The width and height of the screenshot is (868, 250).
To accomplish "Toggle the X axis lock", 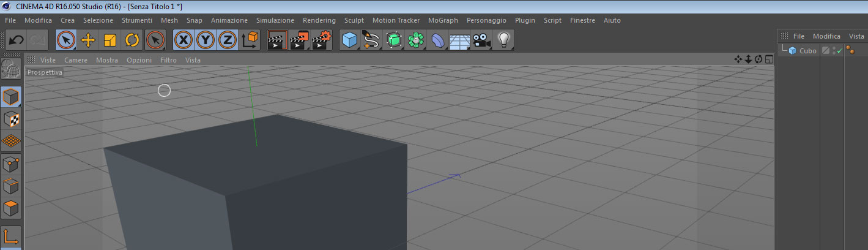I will tap(184, 40).
